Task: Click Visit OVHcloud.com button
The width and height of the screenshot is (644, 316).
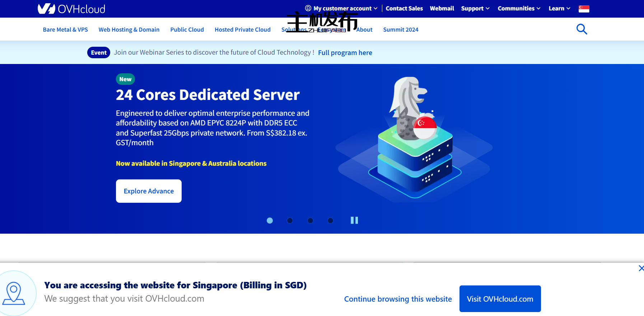Action: [x=500, y=299]
